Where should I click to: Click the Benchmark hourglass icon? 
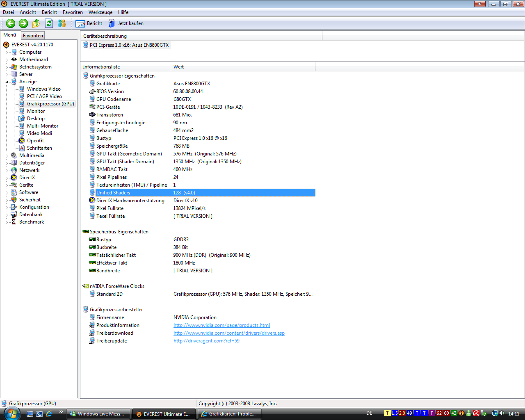point(14,222)
